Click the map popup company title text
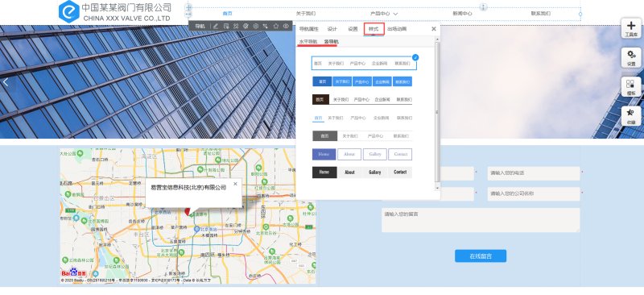 tap(188, 187)
